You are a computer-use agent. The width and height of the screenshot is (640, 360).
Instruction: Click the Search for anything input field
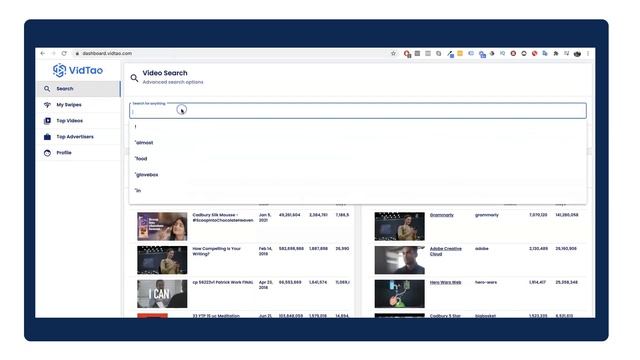point(358,111)
